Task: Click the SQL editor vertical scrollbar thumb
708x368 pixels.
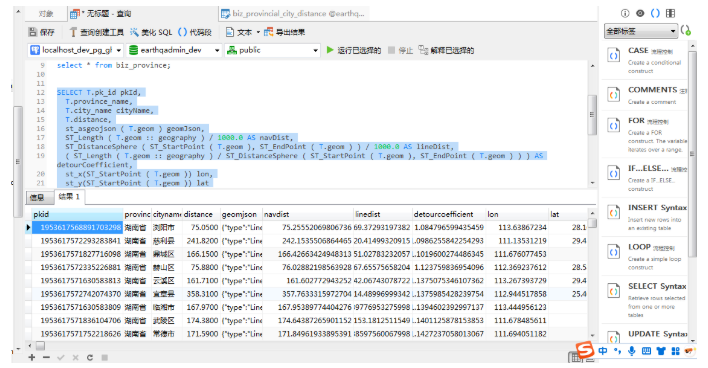Action: pos(592,115)
